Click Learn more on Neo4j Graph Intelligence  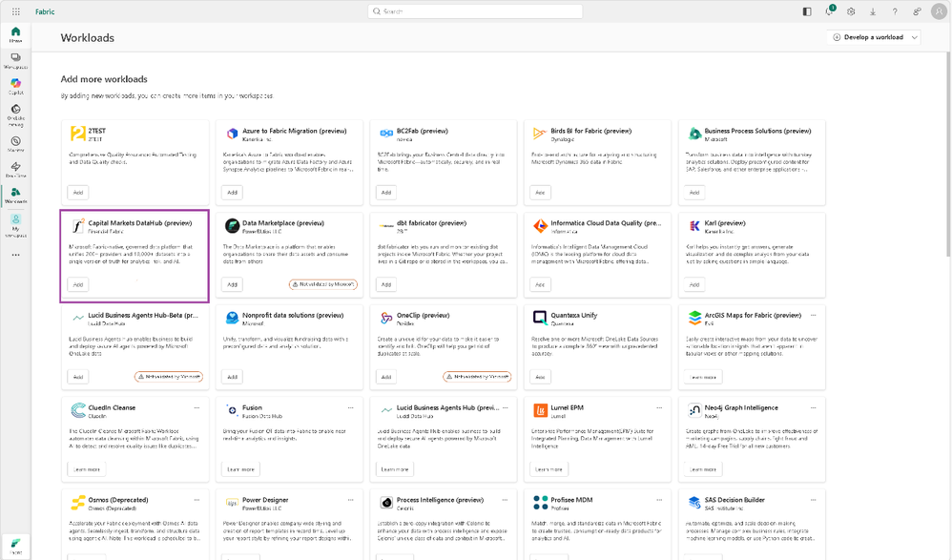tap(703, 469)
